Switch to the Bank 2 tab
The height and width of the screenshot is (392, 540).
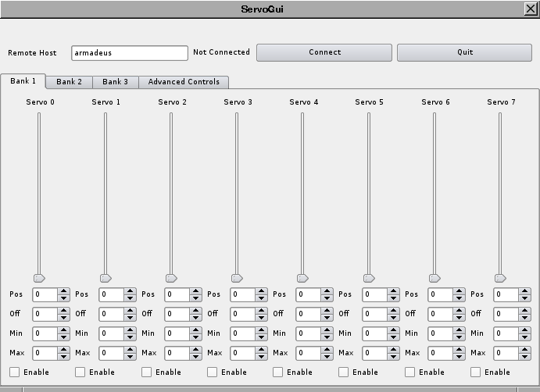[69, 82]
